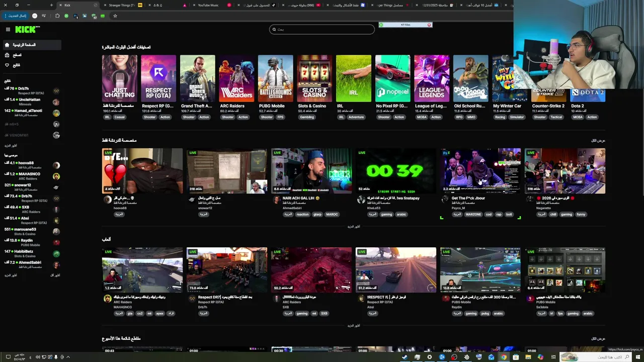This screenshot has height=362, width=644.
Task: Open the NARI ACH GAL LIH stream
Action: pyautogui.click(x=311, y=170)
